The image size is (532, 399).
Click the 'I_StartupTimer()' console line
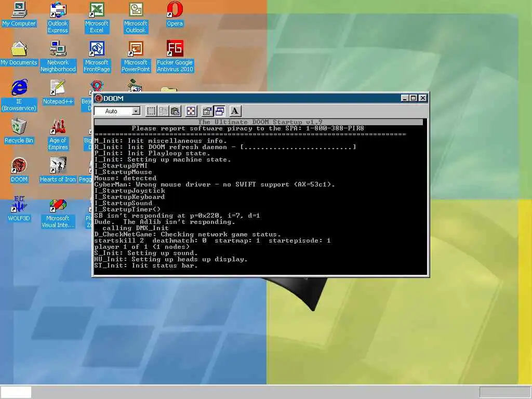click(x=128, y=209)
